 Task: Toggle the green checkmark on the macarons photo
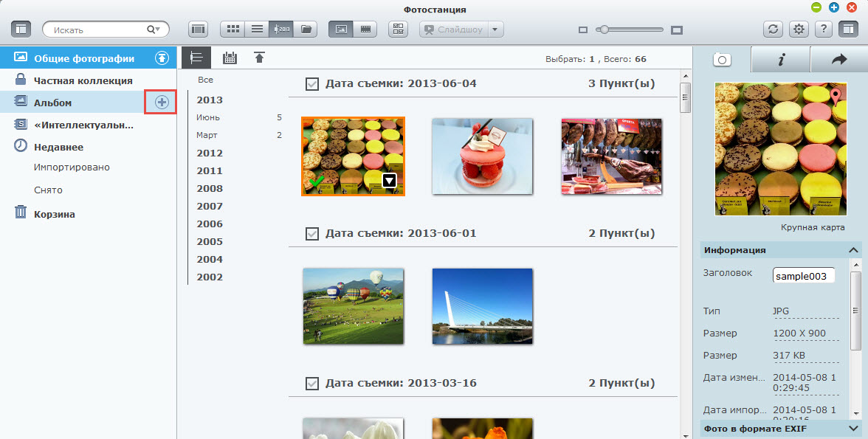point(317,182)
